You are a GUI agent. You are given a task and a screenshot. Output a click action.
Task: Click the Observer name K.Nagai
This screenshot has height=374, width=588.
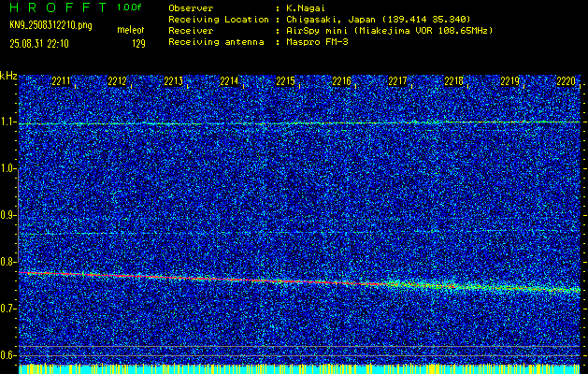306,7
